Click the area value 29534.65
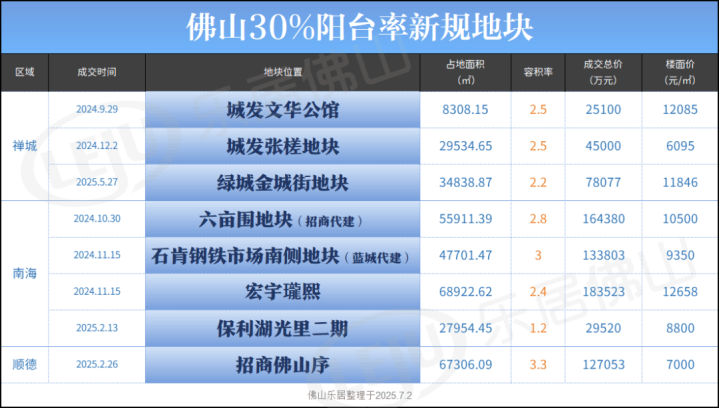This screenshot has width=719, height=408. coord(465,146)
